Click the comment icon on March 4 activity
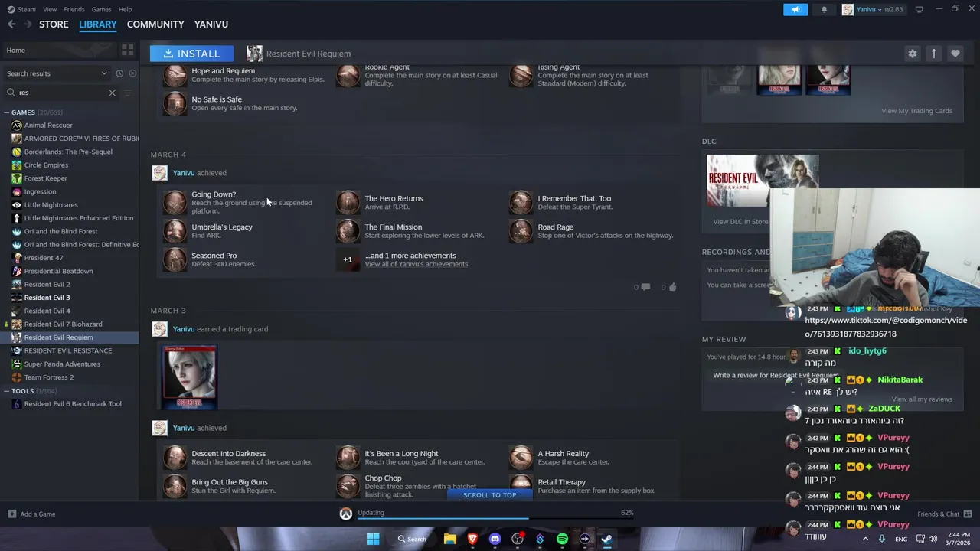The image size is (980, 551). (x=645, y=287)
